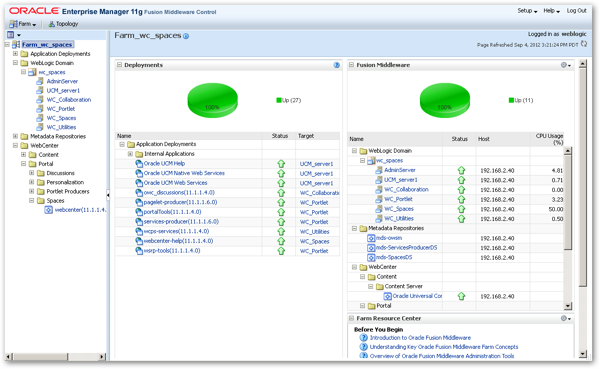Click the Log Out link
Screen dimensions: 600x369
576,11
